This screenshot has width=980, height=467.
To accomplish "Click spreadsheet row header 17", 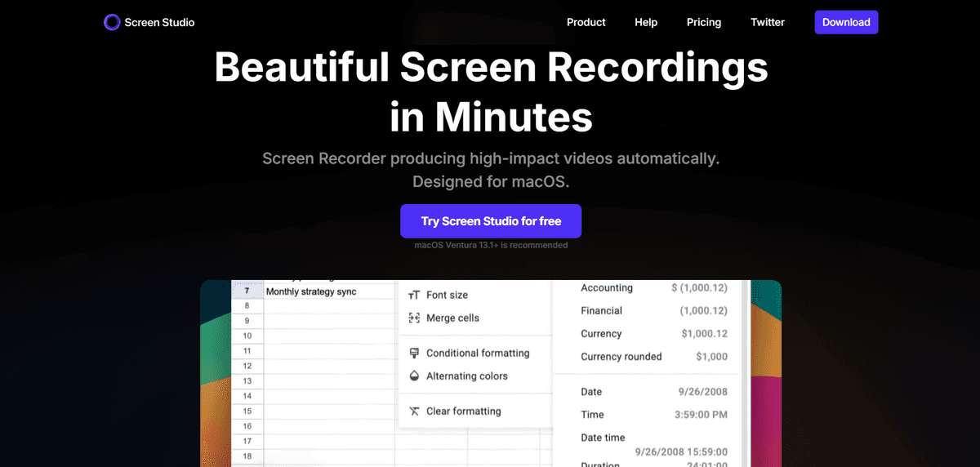I will click(247, 441).
